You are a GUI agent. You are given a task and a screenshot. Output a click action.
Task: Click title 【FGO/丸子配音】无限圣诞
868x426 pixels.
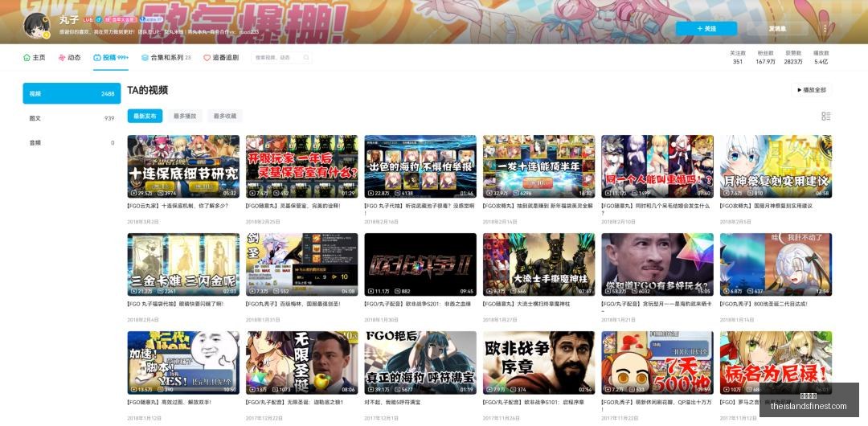[293, 402]
